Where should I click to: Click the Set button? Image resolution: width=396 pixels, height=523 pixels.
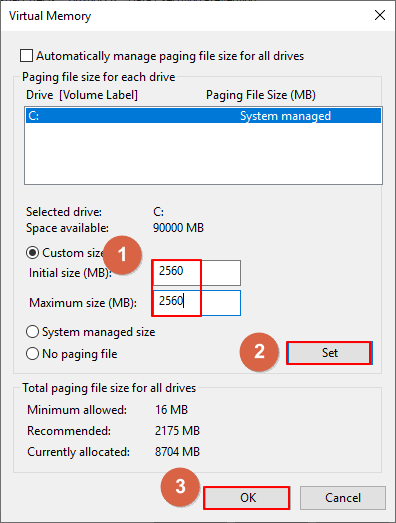(329, 353)
